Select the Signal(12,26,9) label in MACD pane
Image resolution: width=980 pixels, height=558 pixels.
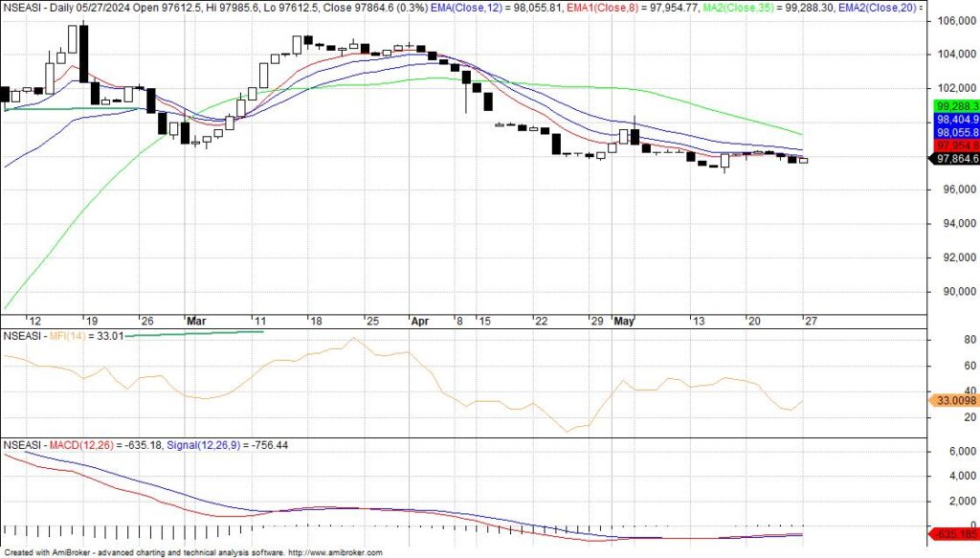(x=203, y=445)
